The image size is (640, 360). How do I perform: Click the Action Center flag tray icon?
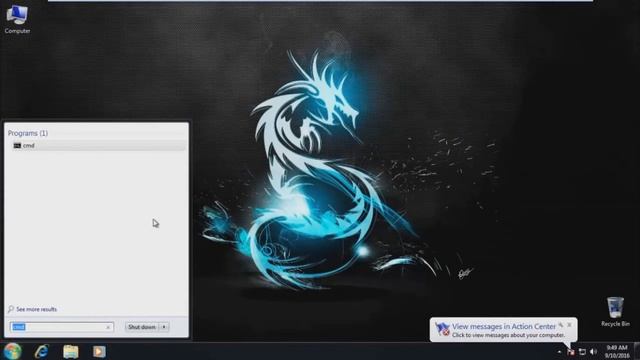571,351
